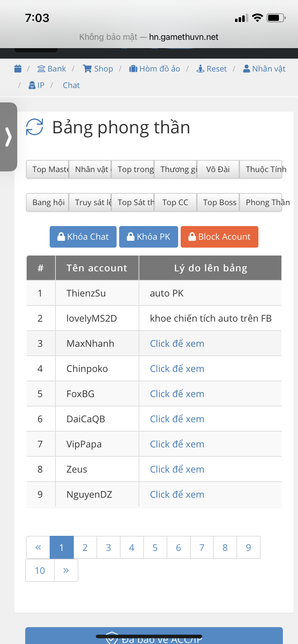The width and height of the screenshot is (298, 644).
Task: Go to previous pagination page arrow
Action: (38, 547)
